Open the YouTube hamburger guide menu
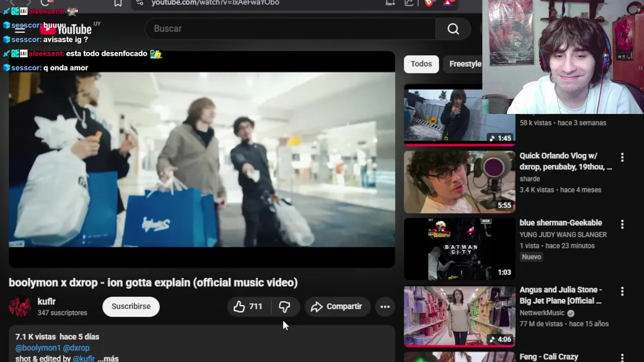644x362 pixels. [x=20, y=29]
